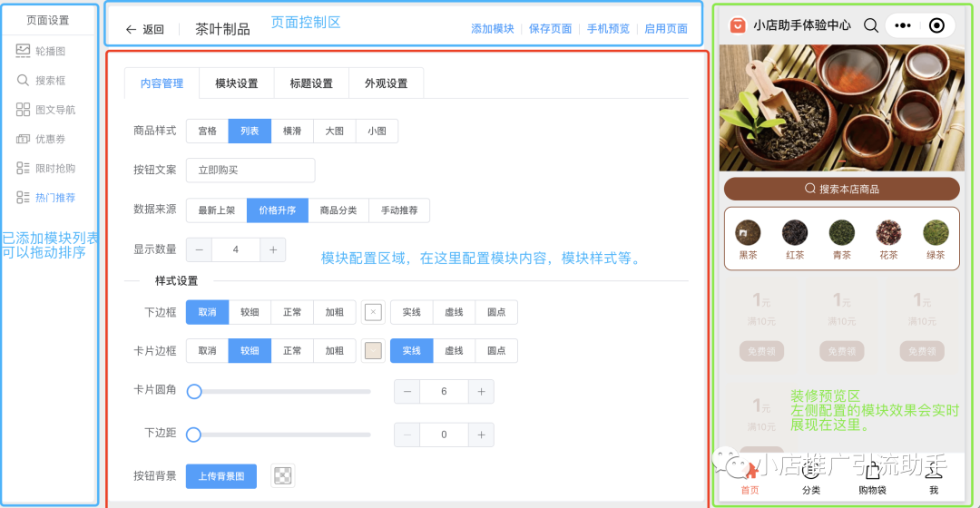This screenshot has width=980, height=508.
Task: Click 手机预览 link
Action: 608,29
